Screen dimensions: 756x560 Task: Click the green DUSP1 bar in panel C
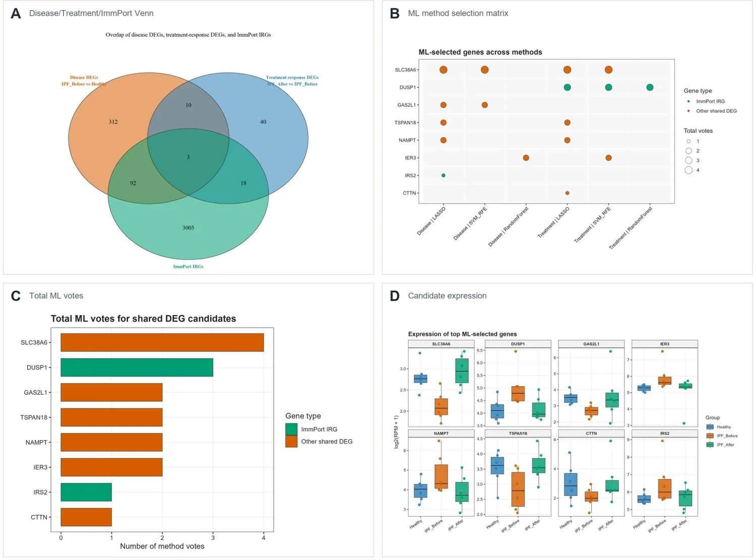[x=137, y=367]
